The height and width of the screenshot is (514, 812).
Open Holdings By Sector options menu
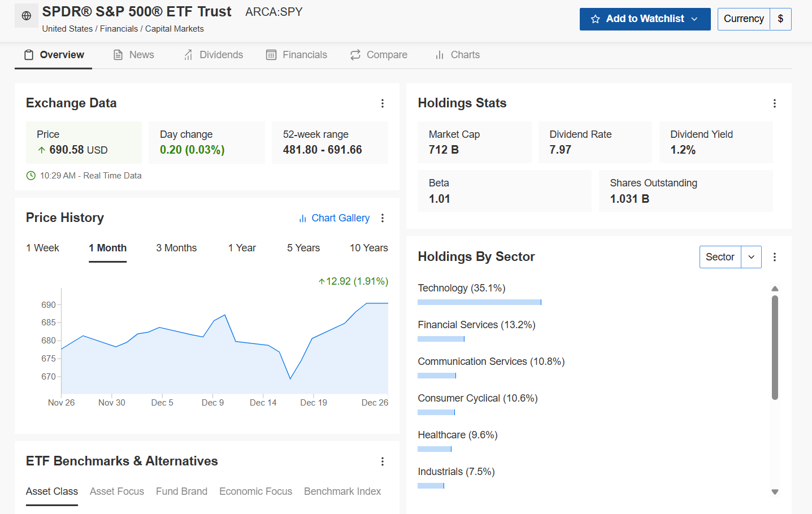point(775,257)
